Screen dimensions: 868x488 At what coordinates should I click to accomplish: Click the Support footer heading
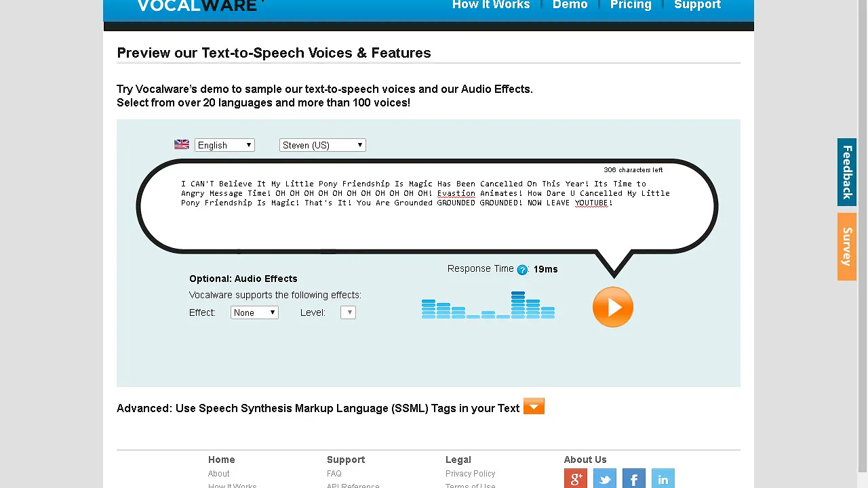pyautogui.click(x=346, y=460)
